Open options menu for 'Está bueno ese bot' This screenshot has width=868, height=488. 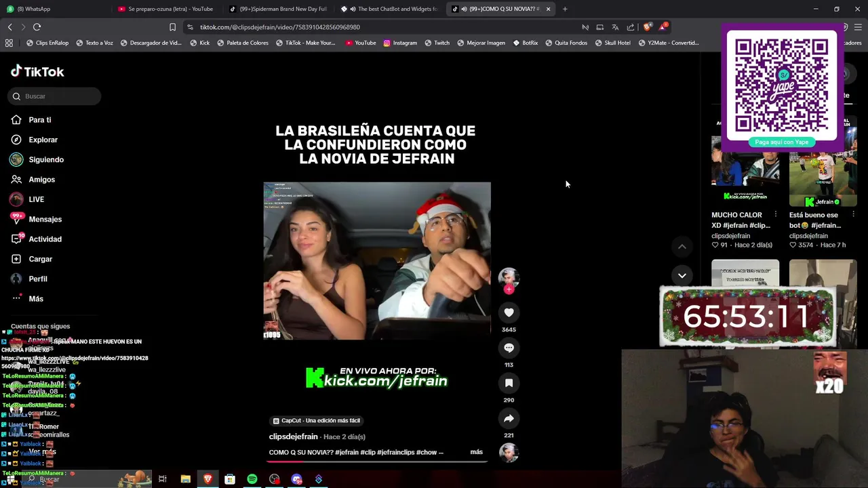(853, 215)
